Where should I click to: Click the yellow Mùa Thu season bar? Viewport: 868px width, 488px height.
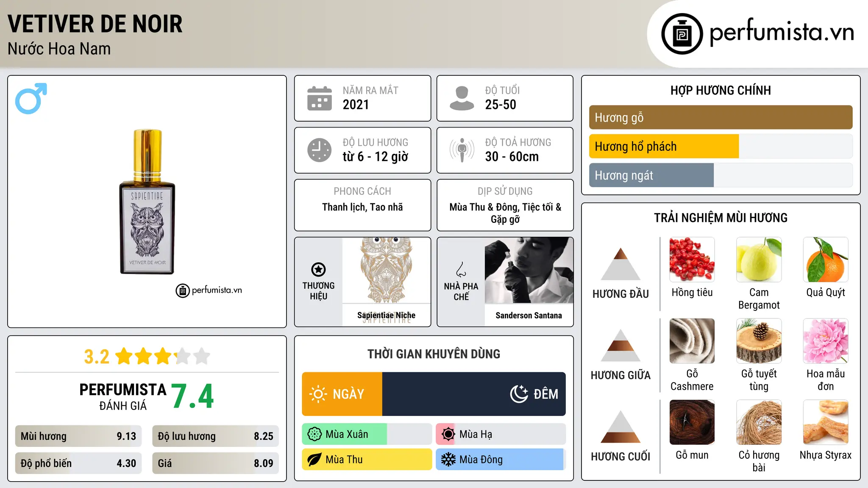point(367,460)
